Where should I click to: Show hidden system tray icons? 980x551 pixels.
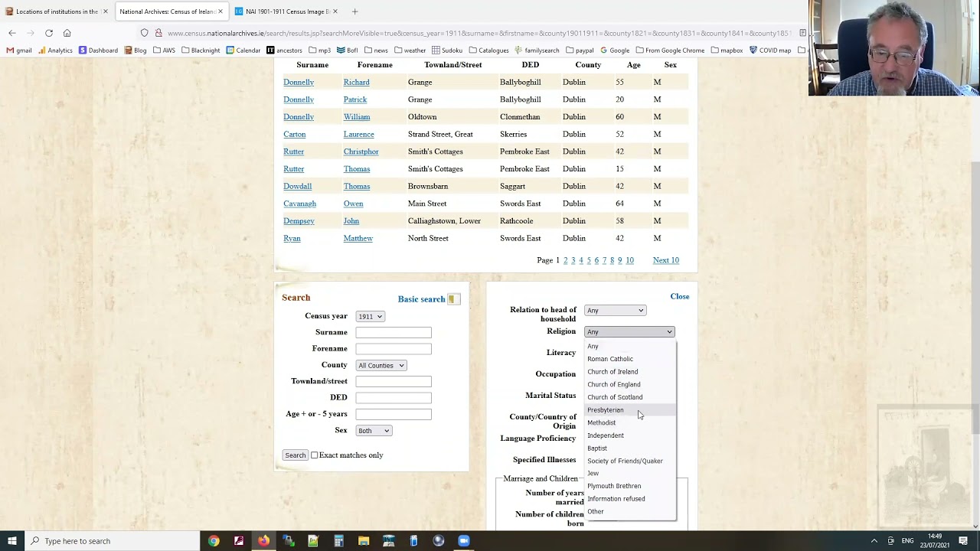pos(874,541)
